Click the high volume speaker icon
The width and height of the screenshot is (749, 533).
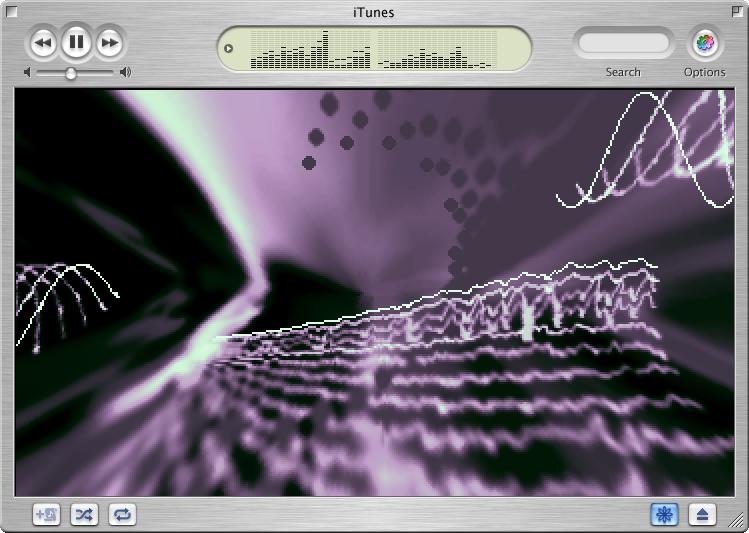coord(125,72)
